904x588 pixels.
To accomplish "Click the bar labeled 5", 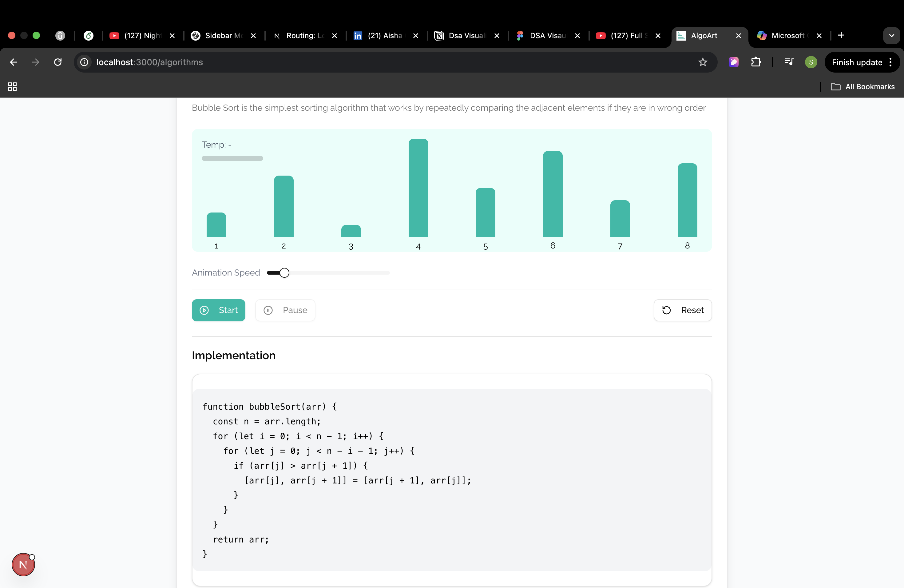I will [486, 213].
